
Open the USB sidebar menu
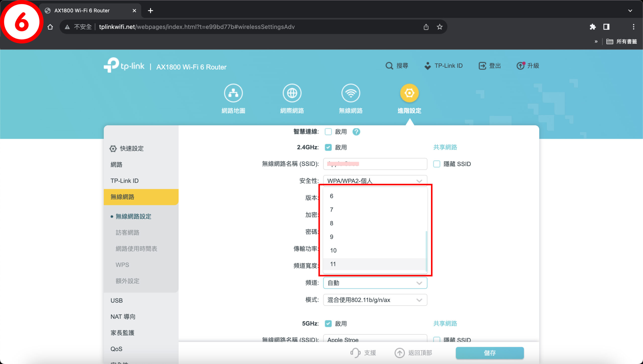[x=141, y=301]
